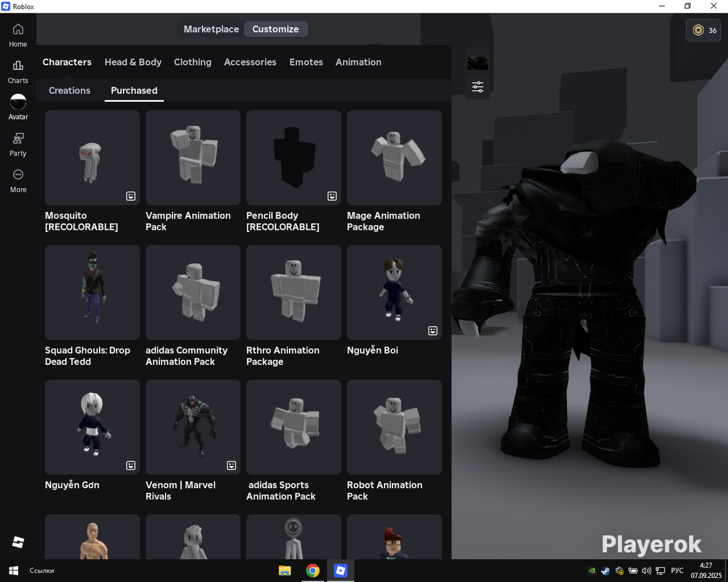Switch to the Marketplace view
The height and width of the screenshot is (582, 728).
click(211, 29)
